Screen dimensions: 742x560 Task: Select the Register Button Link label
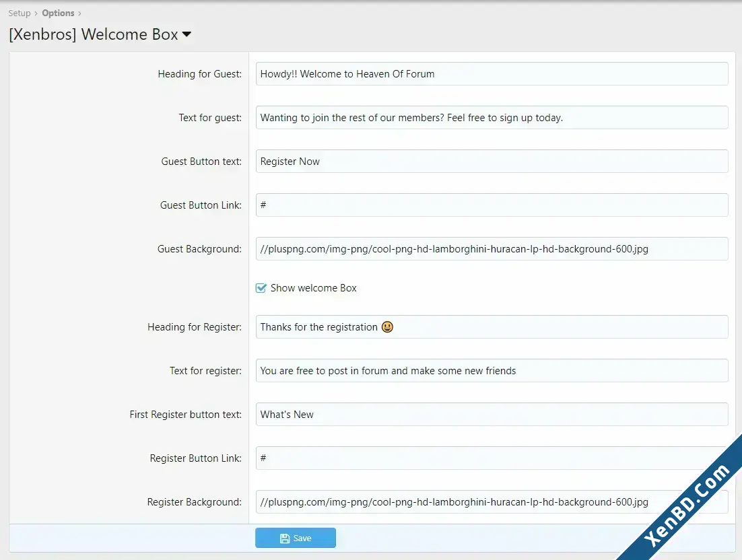tap(195, 458)
